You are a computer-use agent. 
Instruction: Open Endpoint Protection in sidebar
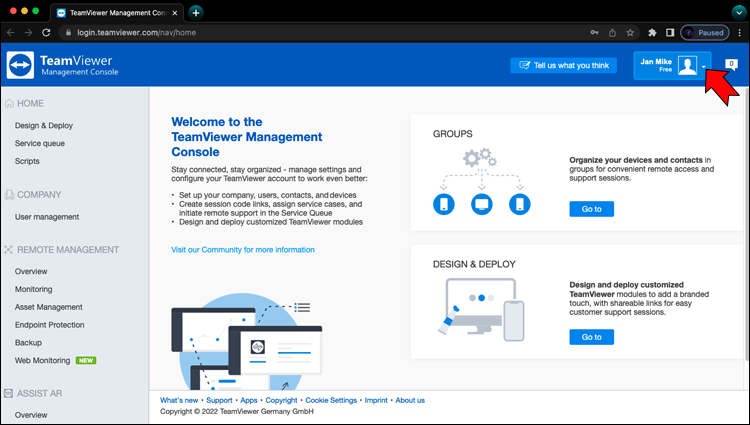[x=50, y=325]
